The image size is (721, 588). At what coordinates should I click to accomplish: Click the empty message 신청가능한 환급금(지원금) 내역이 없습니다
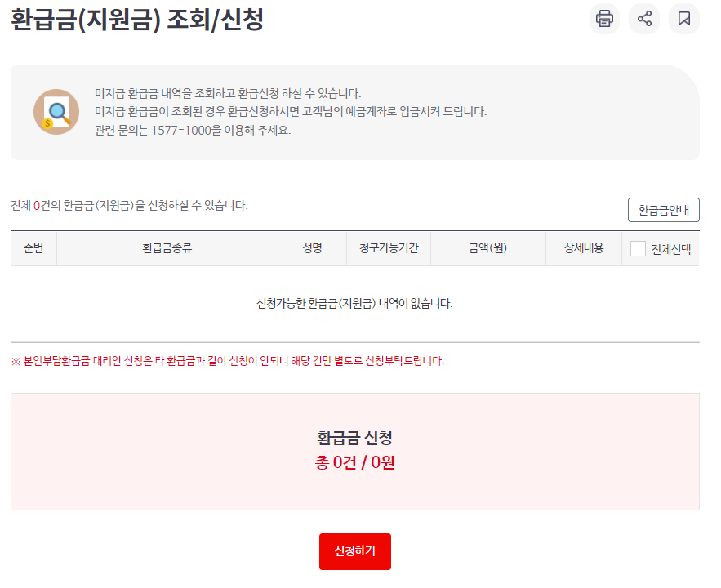[354, 304]
